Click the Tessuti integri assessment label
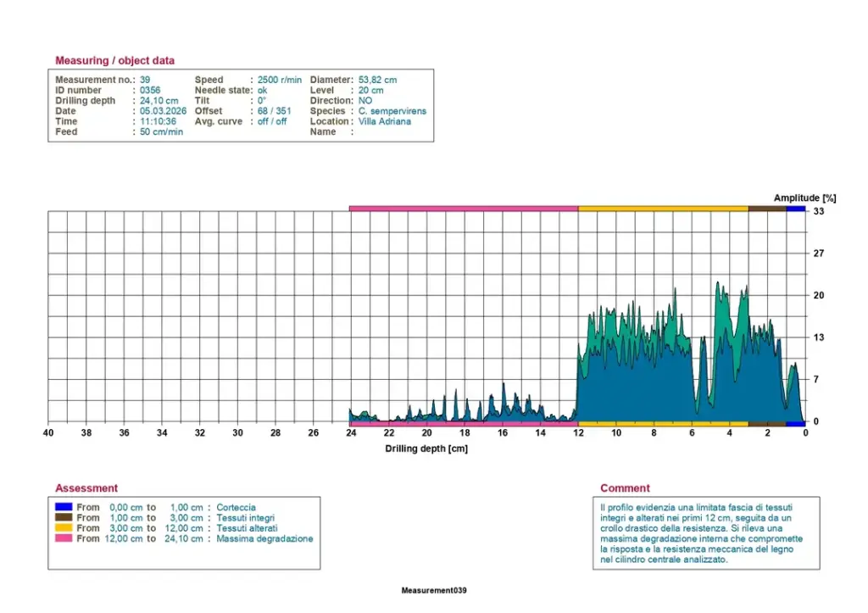 [x=245, y=518]
